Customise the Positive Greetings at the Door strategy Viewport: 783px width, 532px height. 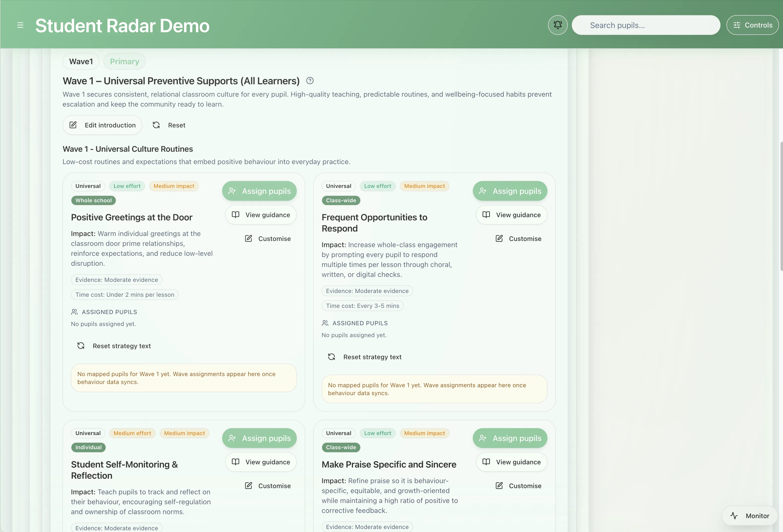click(x=268, y=238)
